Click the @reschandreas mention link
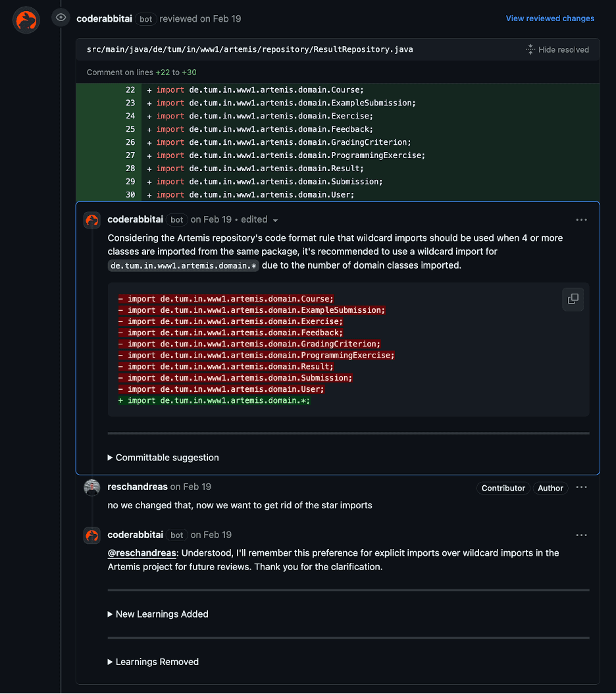The image size is (616, 694). (141, 552)
